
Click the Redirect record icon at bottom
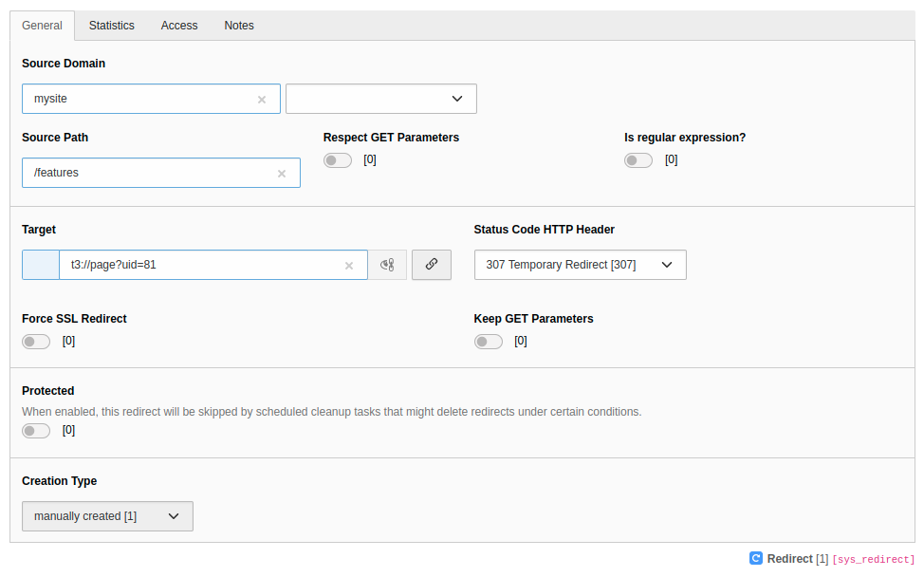click(x=756, y=559)
